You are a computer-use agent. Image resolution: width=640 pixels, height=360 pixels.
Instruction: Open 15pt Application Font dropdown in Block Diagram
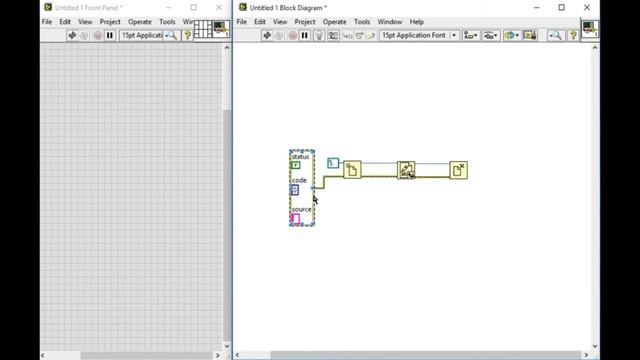click(418, 36)
